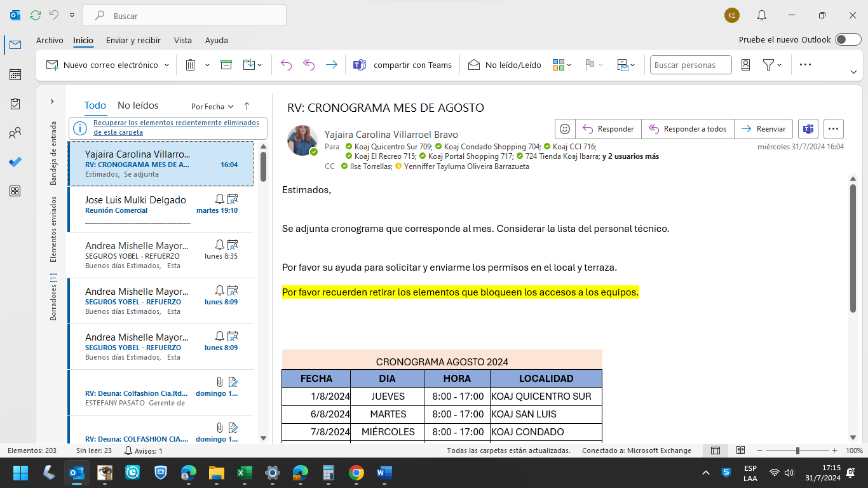Image resolution: width=868 pixels, height=488 pixels.
Task: Expand the folder pane chevron
Action: pyautogui.click(x=52, y=102)
